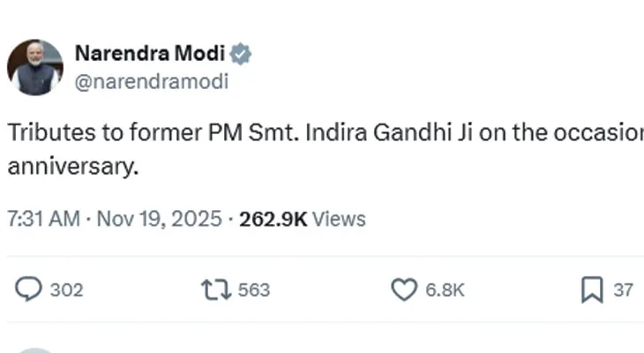Screen dimensions: 644x353
Task: Open the 262.9K view count
Action: pyautogui.click(x=270, y=219)
